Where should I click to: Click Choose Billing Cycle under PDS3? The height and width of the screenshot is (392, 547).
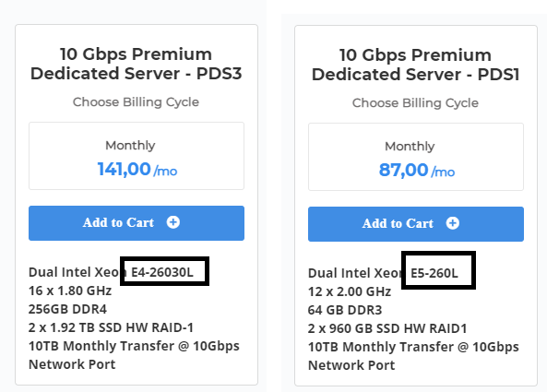136,102
